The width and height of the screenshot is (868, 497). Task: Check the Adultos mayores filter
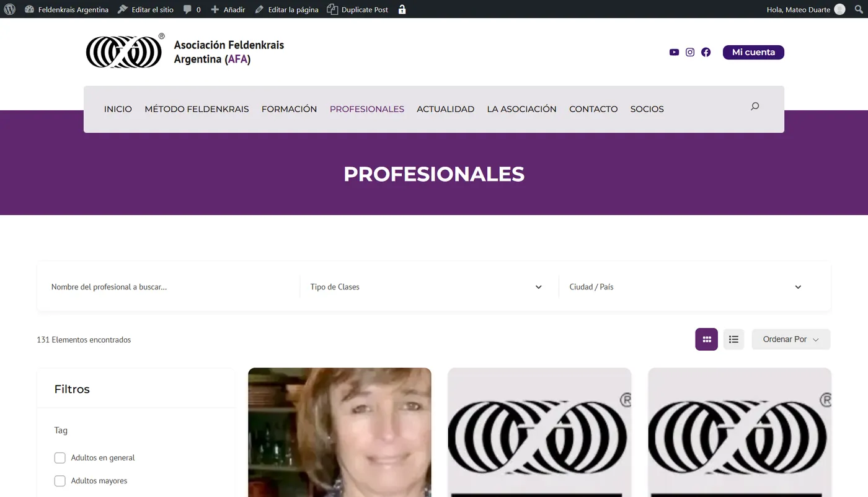pyautogui.click(x=60, y=480)
